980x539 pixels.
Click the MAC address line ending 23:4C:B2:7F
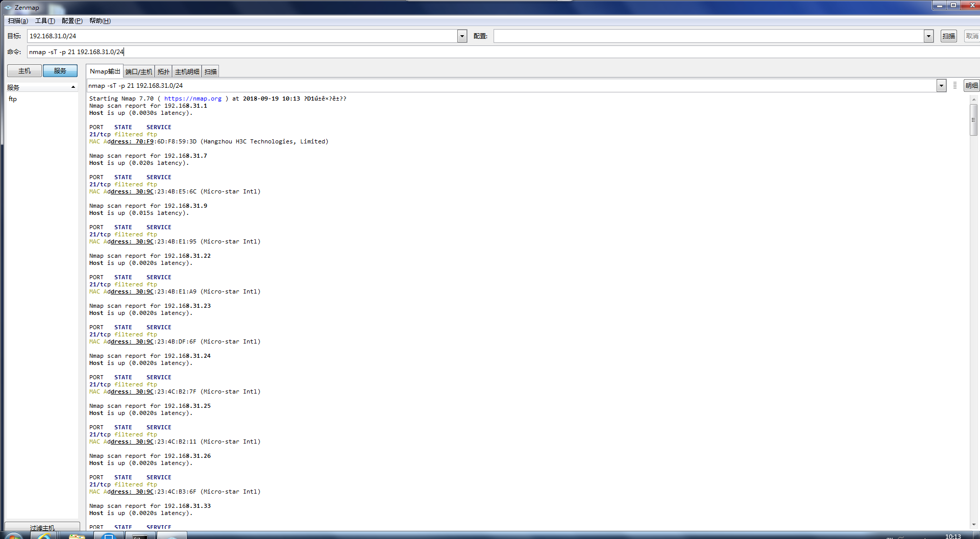[175, 392]
